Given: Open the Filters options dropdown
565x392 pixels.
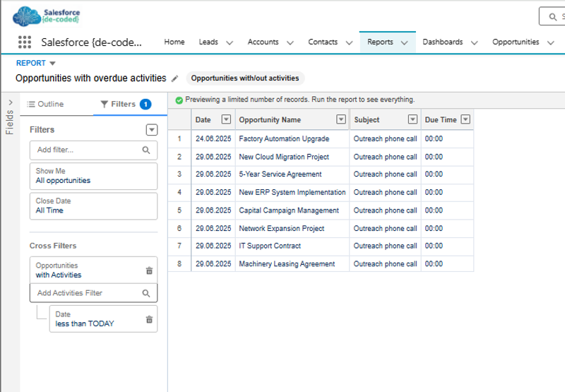Looking at the screenshot, I should click(152, 130).
